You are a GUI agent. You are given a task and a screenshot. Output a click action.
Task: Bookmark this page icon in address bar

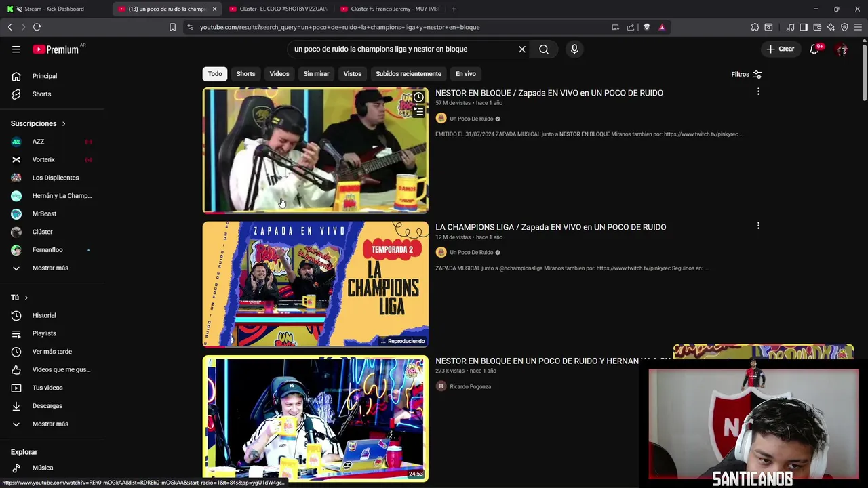click(172, 27)
